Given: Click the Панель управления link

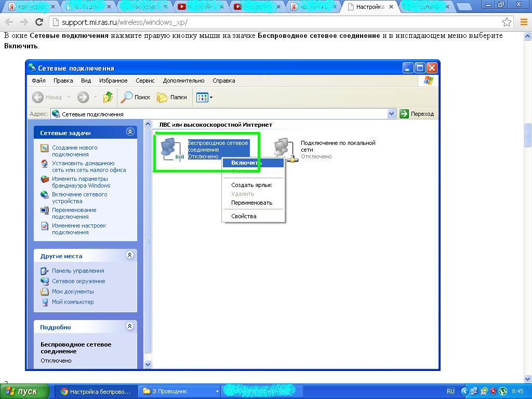Looking at the screenshot, I should tap(78, 271).
